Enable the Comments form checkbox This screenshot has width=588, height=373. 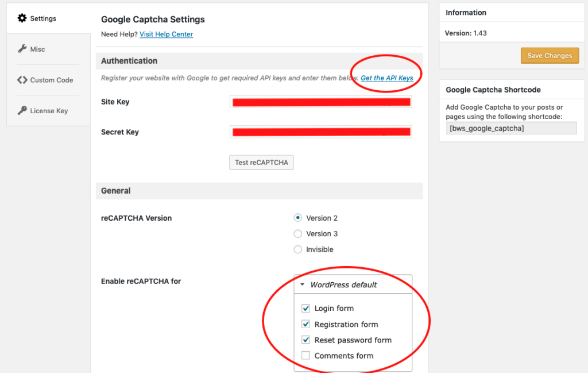tap(305, 355)
